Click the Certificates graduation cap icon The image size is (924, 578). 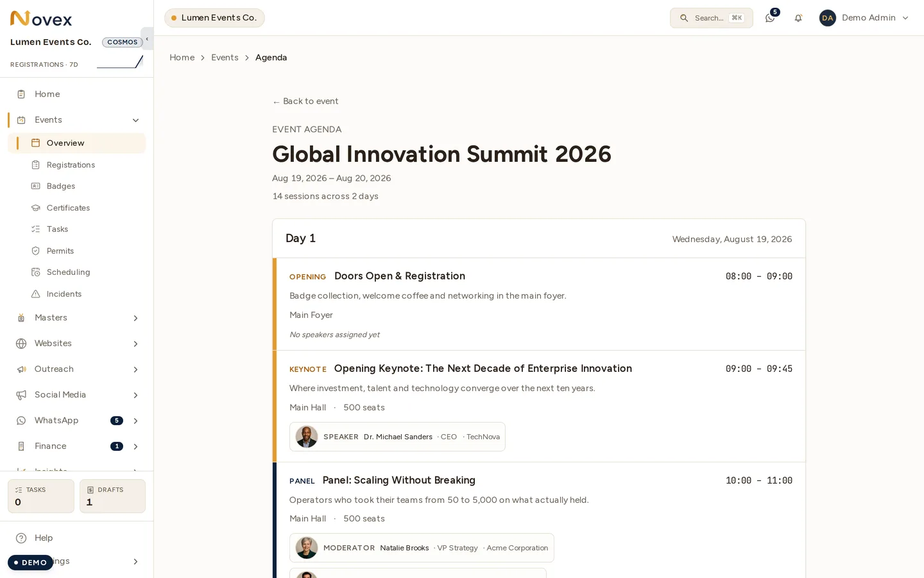(36, 208)
